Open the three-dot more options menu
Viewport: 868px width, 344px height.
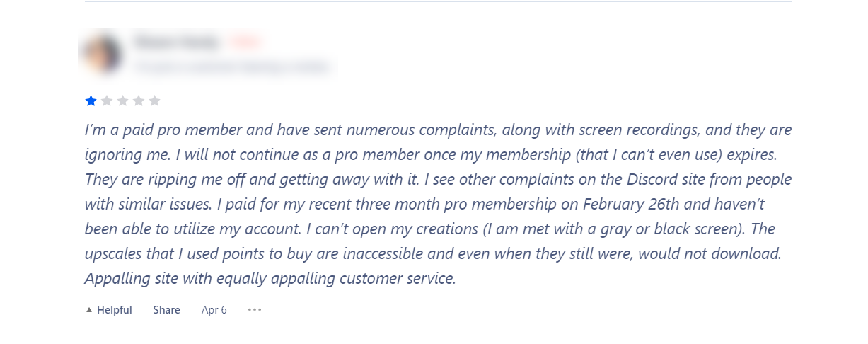coord(255,310)
